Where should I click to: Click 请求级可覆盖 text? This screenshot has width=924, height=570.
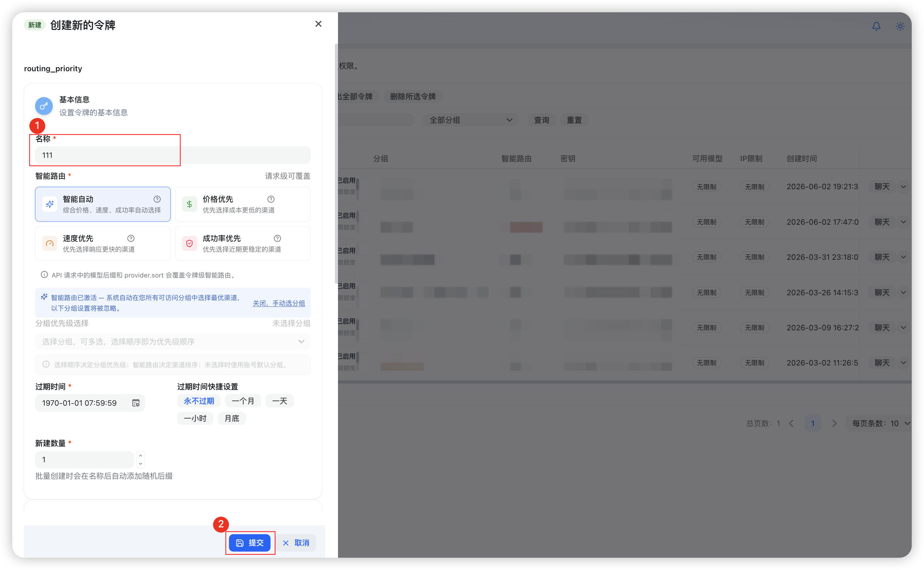pos(288,176)
